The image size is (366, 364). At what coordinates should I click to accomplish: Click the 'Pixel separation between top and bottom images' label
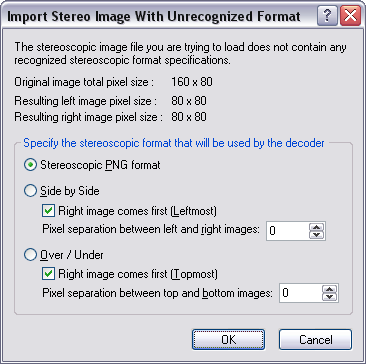(x=157, y=293)
